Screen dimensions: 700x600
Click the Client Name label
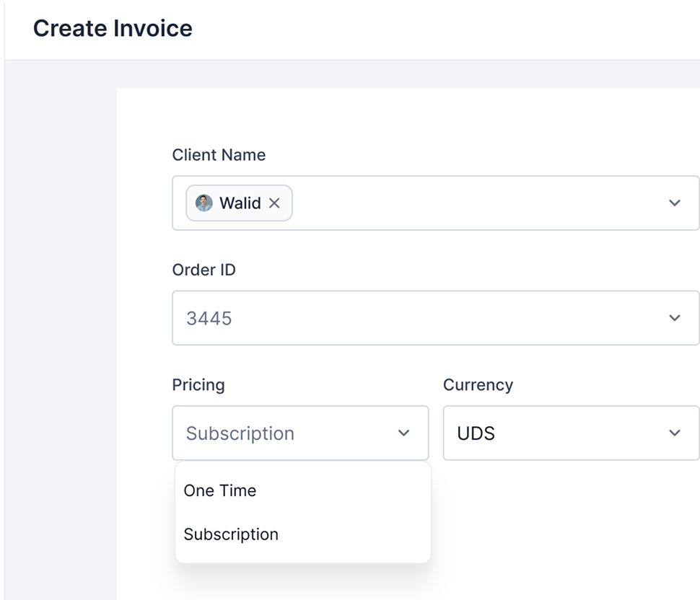219,155
